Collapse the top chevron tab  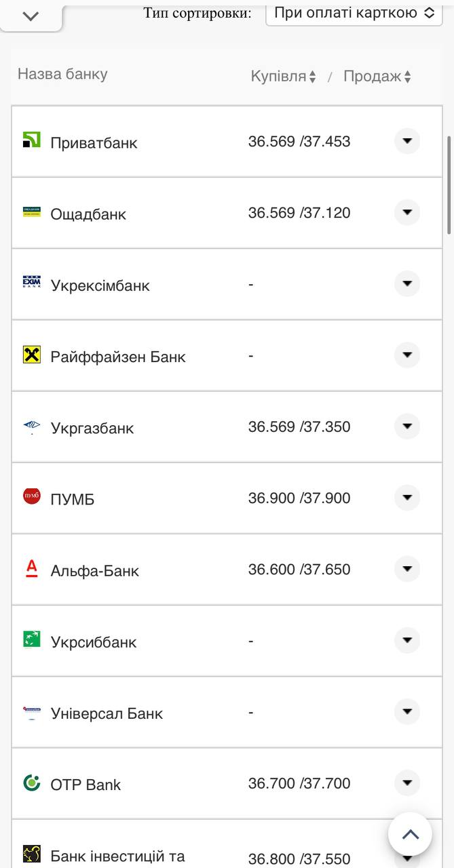(31, 16)
